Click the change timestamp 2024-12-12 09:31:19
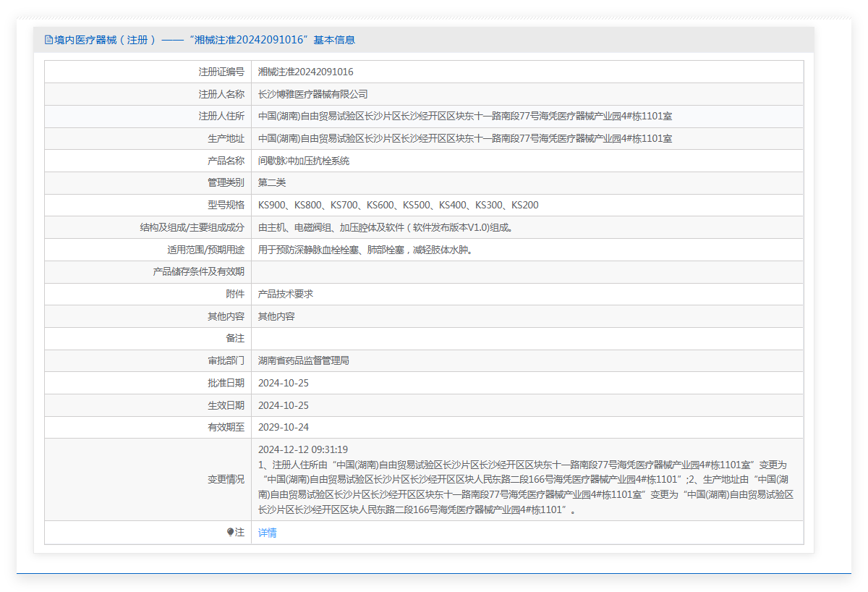Viewport: 868px width, 592px height. [x=302, y=449]
